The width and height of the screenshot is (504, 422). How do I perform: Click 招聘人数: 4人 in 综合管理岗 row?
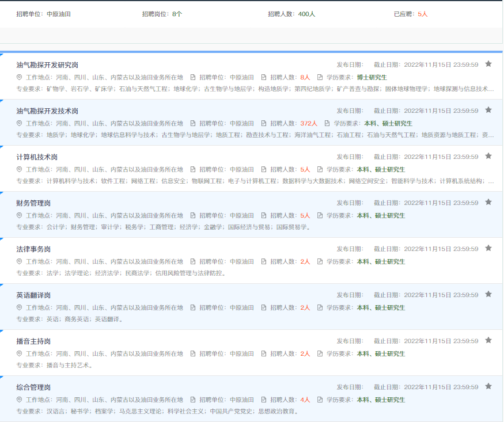tap(290, 400)
